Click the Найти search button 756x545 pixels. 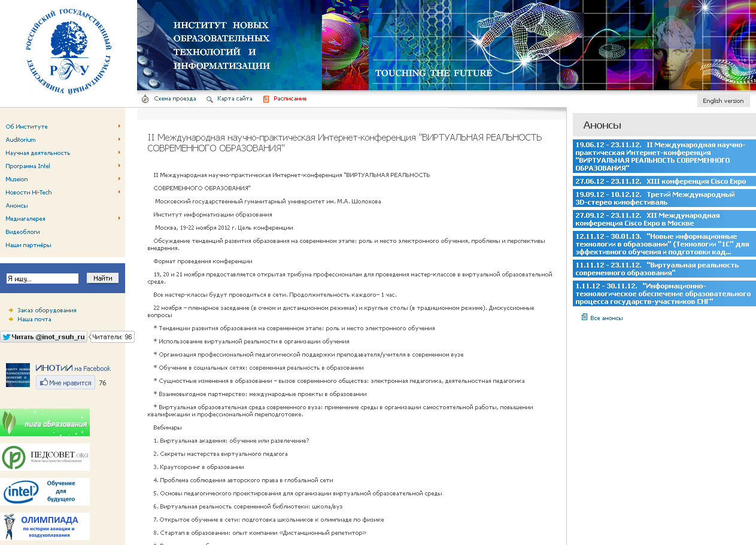coord(103,278)
